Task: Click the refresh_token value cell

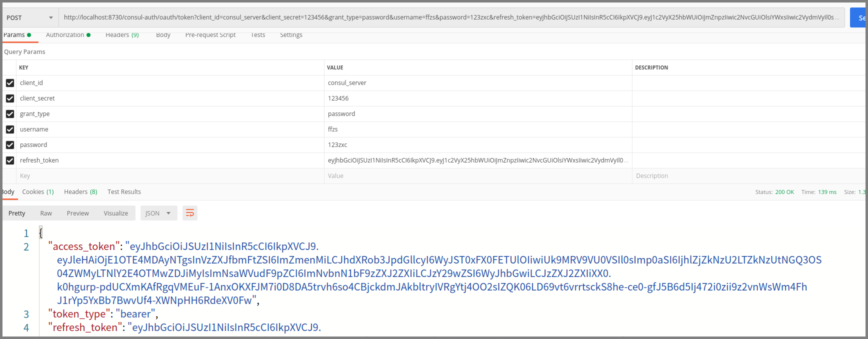Action: click(x=478, y=160)
